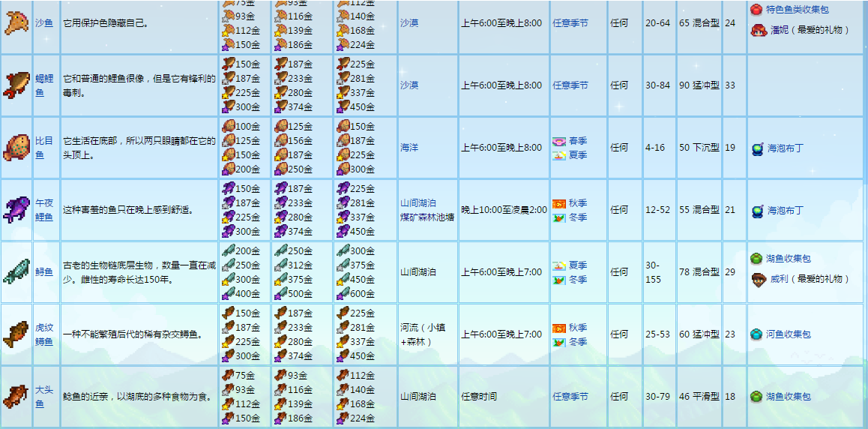Click 任意季节 link in 沙鱼 row

pos(570,23)
